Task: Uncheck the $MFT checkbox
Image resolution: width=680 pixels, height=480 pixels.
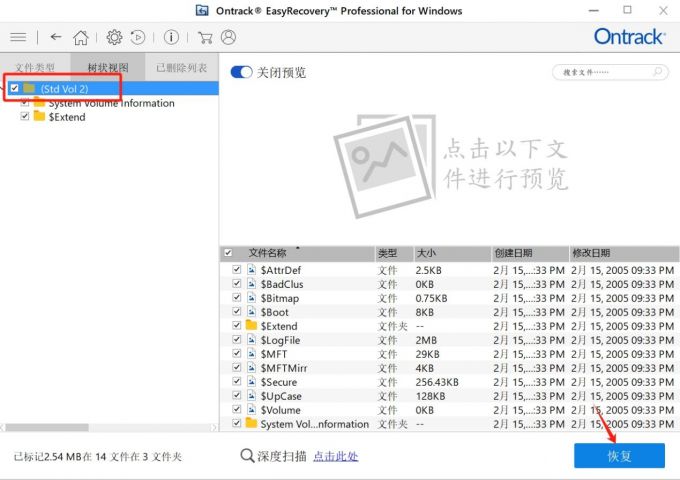Action: point(236,353)
